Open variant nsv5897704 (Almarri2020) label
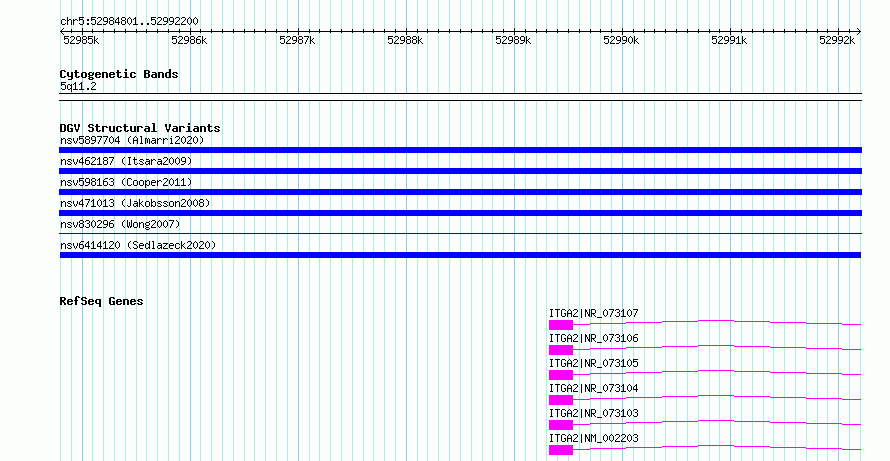 pos(132,140)
